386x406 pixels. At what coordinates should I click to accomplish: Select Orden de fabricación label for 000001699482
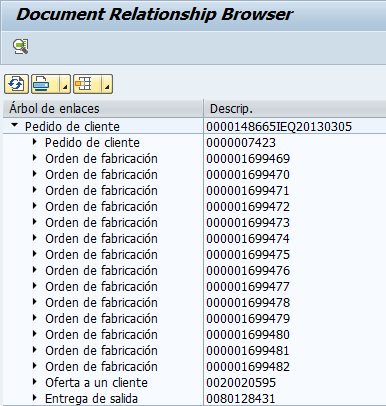point(101,367)
